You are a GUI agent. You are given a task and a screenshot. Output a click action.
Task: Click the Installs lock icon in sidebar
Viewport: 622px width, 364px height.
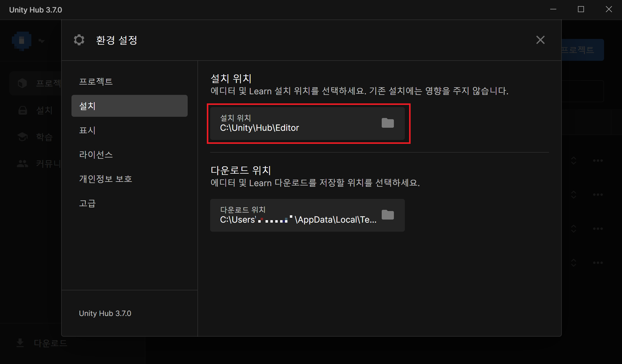[x=23, y=110]
